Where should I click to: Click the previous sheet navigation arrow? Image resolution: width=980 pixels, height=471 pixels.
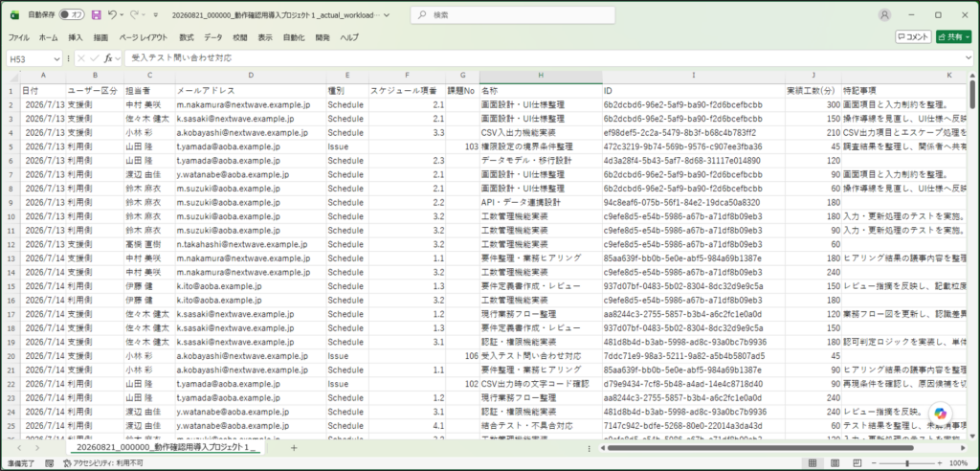20,448
